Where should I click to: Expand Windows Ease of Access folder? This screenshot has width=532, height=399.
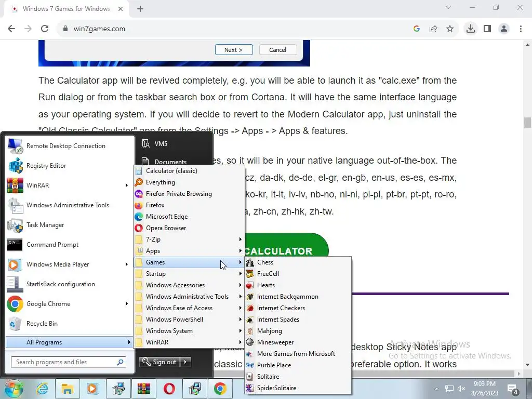tap(189, 308)
